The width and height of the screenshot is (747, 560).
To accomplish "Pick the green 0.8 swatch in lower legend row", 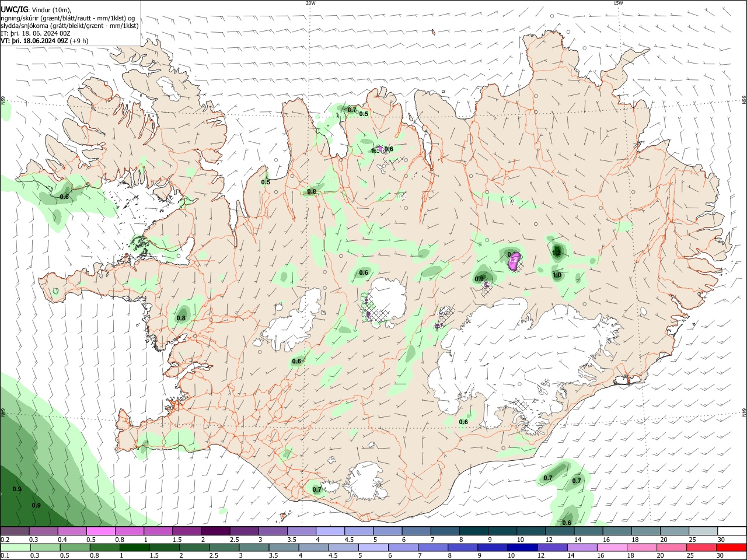I will [x=104, y=547].
